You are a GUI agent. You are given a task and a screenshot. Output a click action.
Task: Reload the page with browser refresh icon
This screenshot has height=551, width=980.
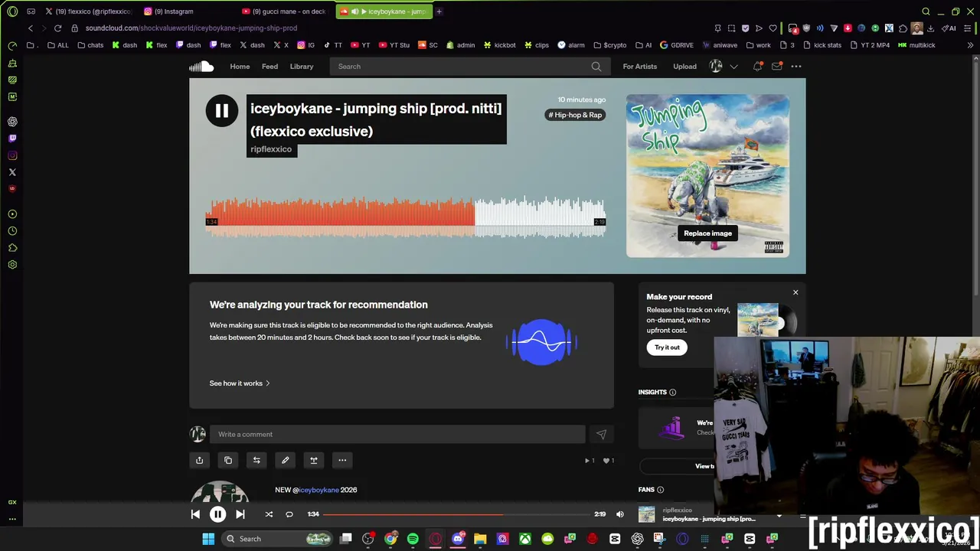click(57, 28)
